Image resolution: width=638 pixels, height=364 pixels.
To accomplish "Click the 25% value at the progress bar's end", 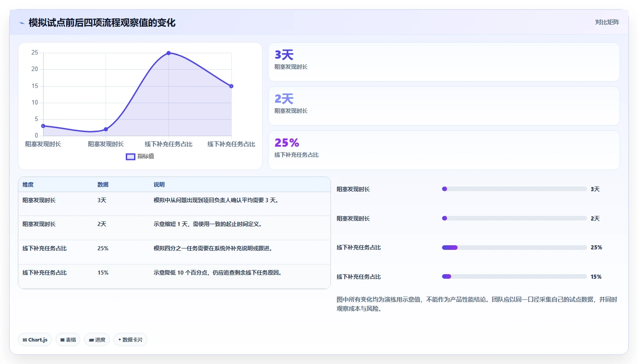I will coord(596,248).
